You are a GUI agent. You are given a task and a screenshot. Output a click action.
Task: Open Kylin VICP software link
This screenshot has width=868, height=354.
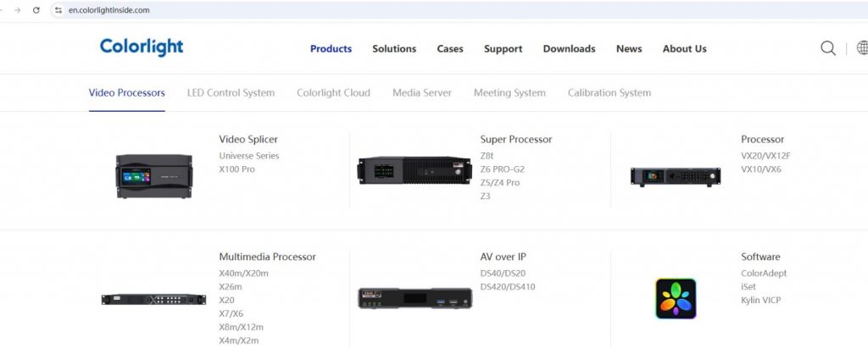pos(760,300)
